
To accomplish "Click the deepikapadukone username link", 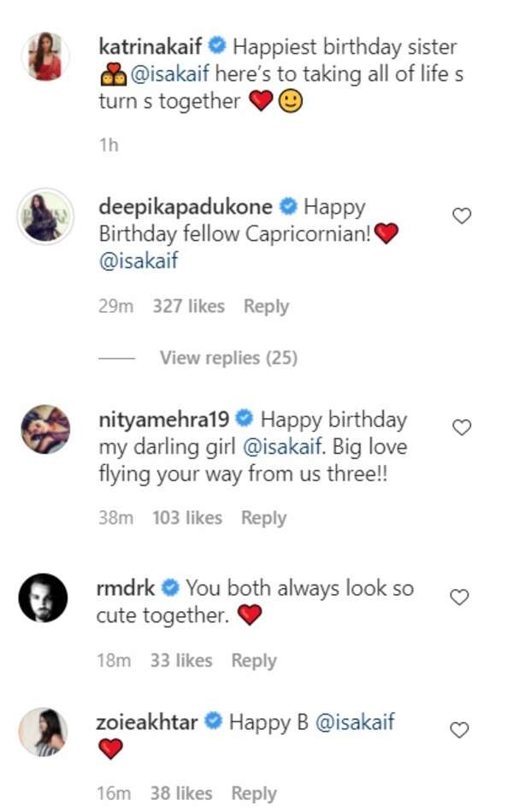I will pos(185,207).
